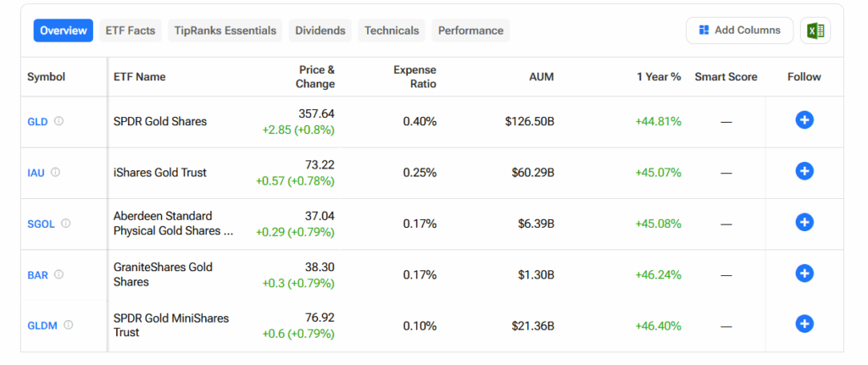
Task: Follow SGOL with the plus icon
Action: pos(804,223)
